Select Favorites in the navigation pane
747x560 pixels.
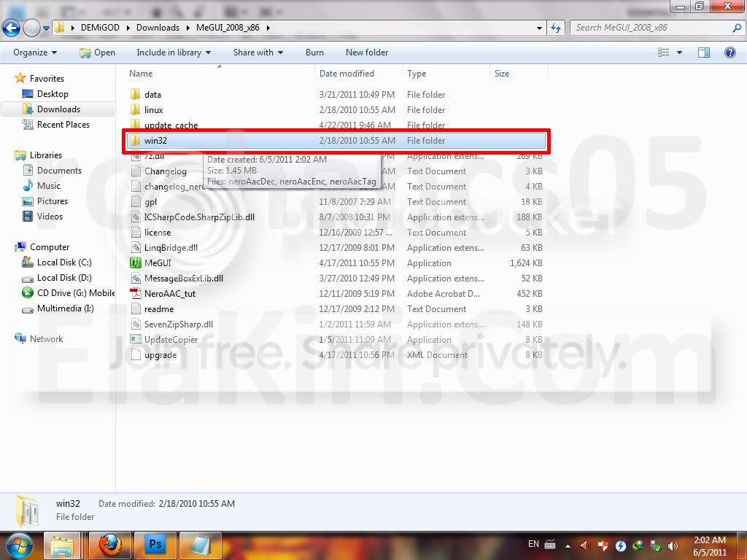tap(47, 79)
